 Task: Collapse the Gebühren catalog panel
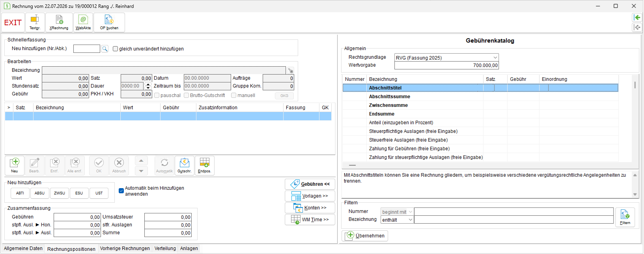coord(310,184)
